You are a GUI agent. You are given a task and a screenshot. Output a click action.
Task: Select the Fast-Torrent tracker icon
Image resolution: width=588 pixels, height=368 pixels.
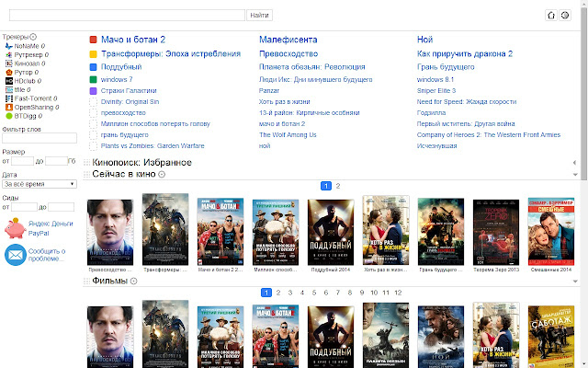[9, 98]
